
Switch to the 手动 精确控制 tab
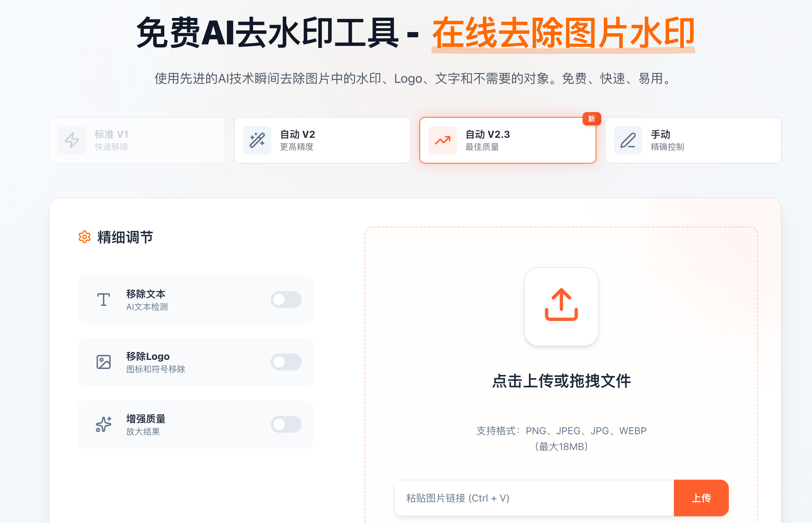693,140
